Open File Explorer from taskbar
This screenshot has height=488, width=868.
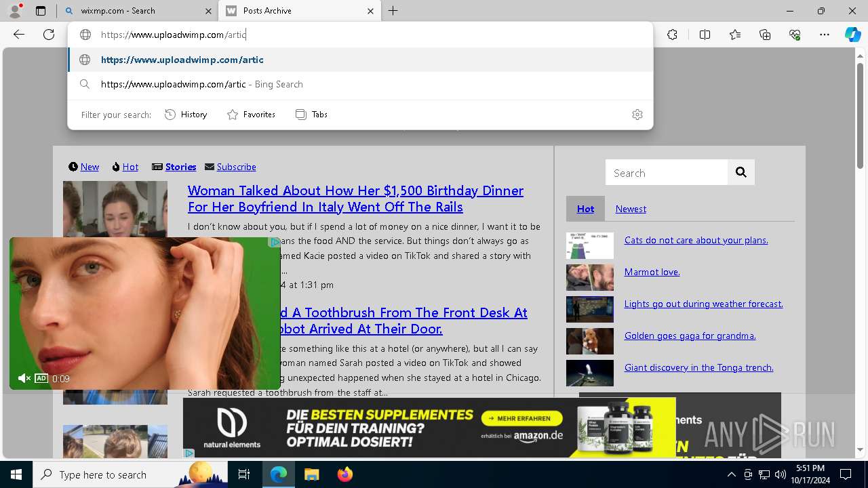[x=311, y=474]
